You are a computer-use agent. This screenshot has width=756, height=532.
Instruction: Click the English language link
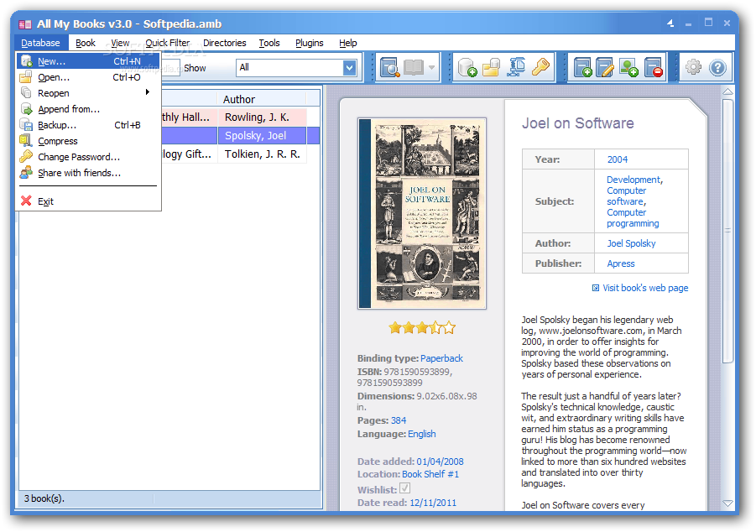coord(421,434)
